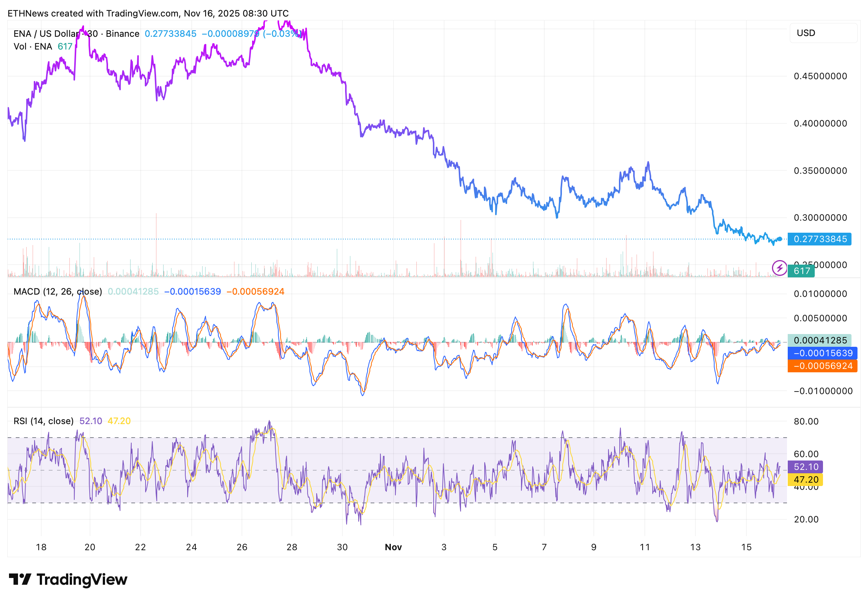Viewport: 868px width, 602px height.
Task: Click the Nov marker on the time axis
Action: pos(393,547)
